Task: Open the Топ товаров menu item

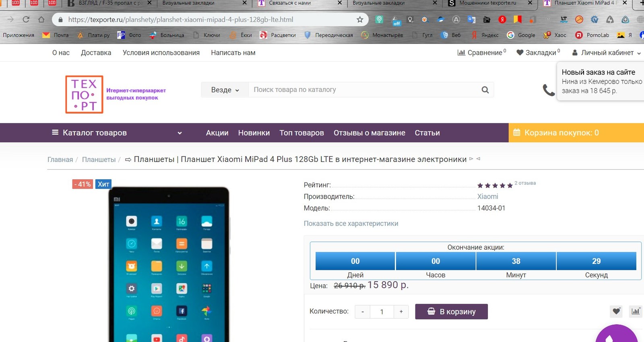Action: click(301, 133)
